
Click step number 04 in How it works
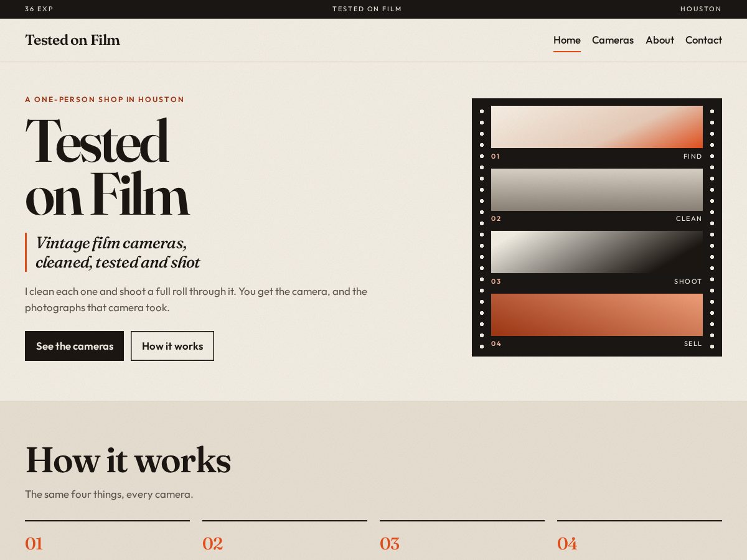coord(567,544)
